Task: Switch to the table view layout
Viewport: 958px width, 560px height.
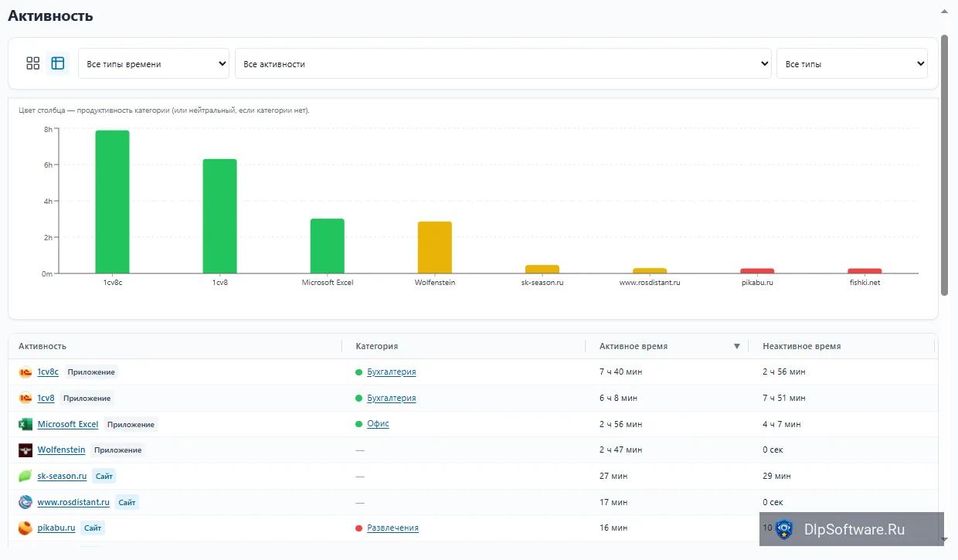Action: coord(58,63)
